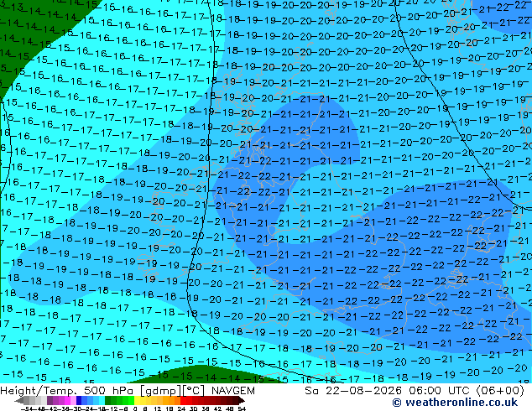Click the left arrow end of color scale
Screen dimensions: 532x411
(19, 400)
